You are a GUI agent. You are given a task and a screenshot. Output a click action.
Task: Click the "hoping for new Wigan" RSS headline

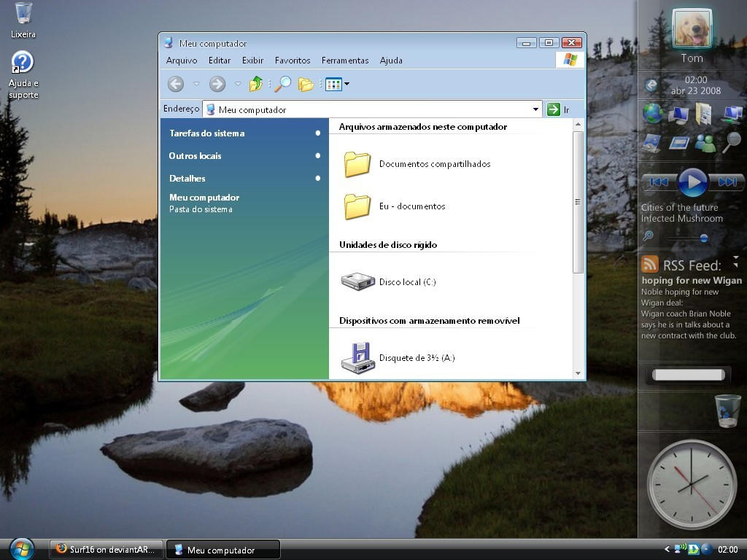[692, 281]
